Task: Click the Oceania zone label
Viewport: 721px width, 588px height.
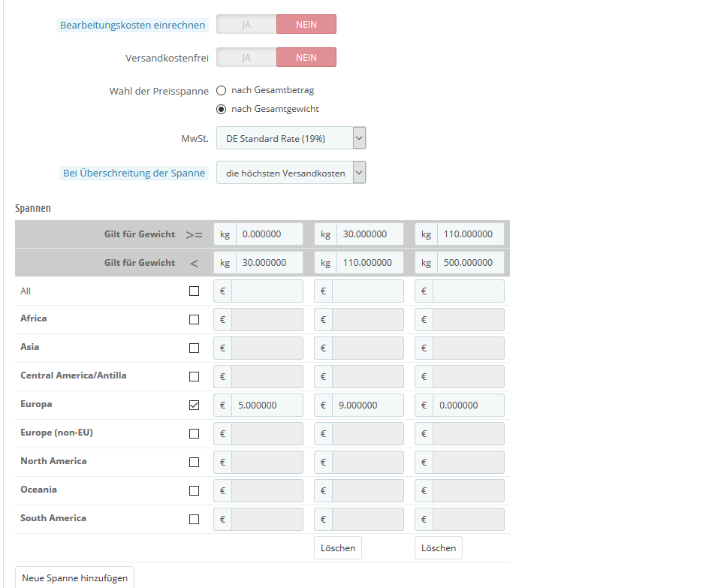Action: tap(38, 490)
